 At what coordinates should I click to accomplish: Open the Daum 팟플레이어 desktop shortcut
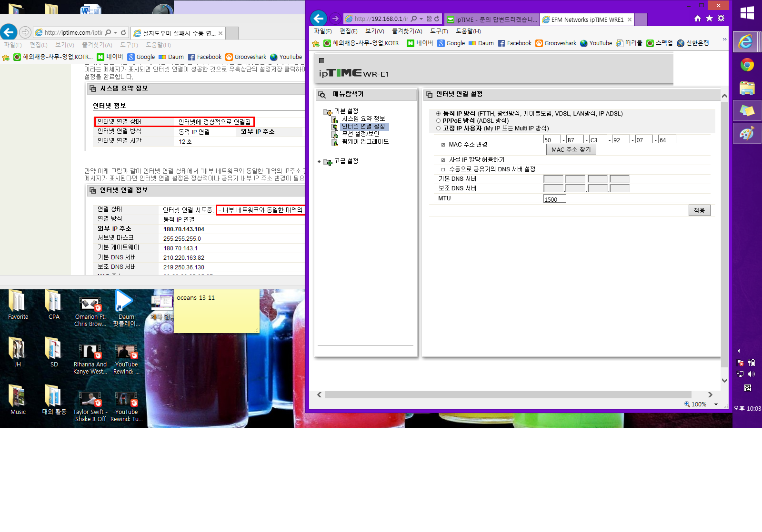click(x=126, y=308)
